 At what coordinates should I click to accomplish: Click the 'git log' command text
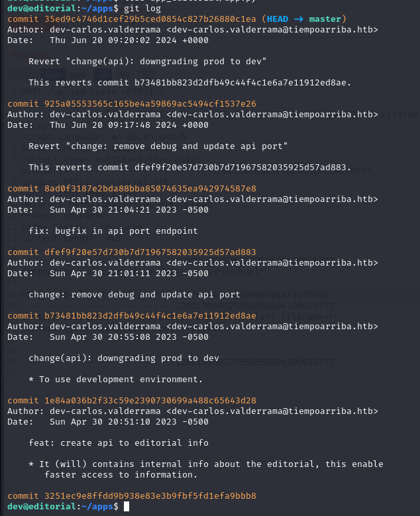point(142,8)
